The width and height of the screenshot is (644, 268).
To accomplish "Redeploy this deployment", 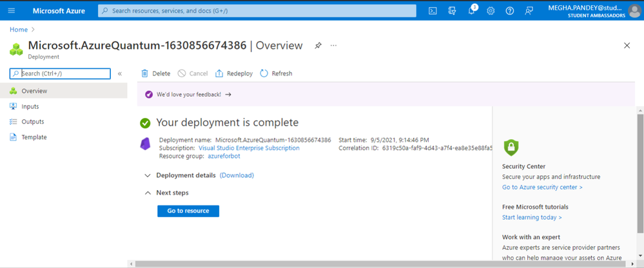I will [234, 73].
